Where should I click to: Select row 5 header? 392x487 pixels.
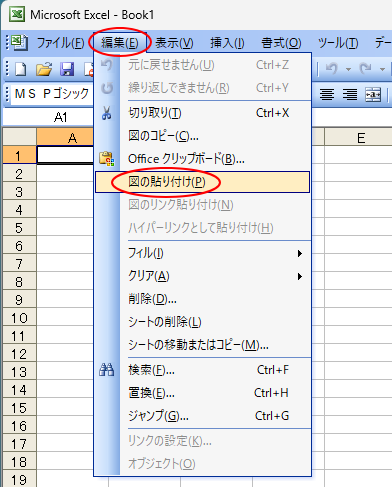[x=19, y=228]
